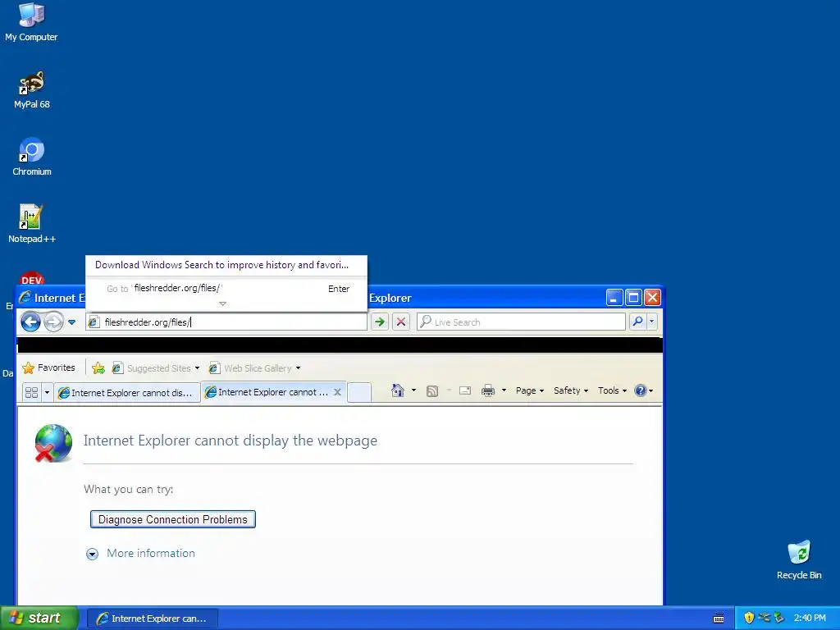
Task: Click Go to fileshredder.org/files/ suggestion
Action: (226, 288)
